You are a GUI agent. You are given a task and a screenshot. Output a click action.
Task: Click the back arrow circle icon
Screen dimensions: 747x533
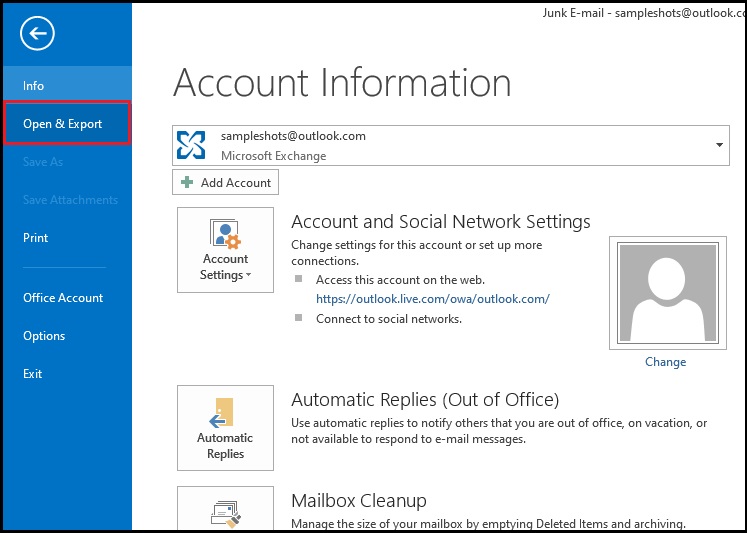tap(37, 33)
